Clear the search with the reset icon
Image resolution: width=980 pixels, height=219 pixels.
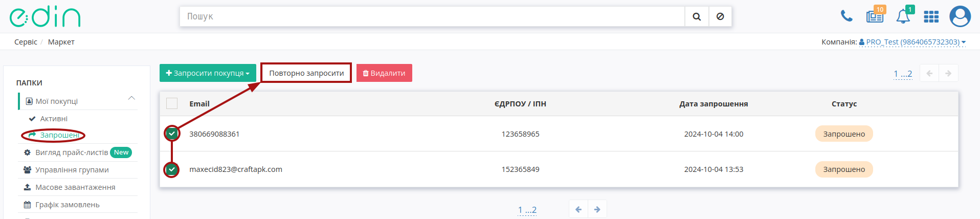(720, 16)
